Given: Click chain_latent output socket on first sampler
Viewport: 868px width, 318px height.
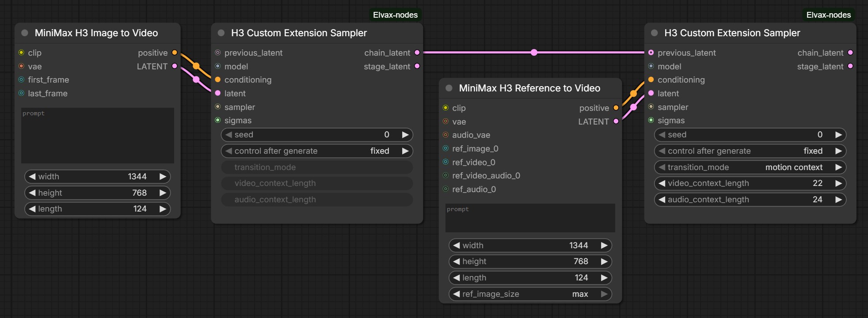Looking at the screenshot, I should point(417,53).
